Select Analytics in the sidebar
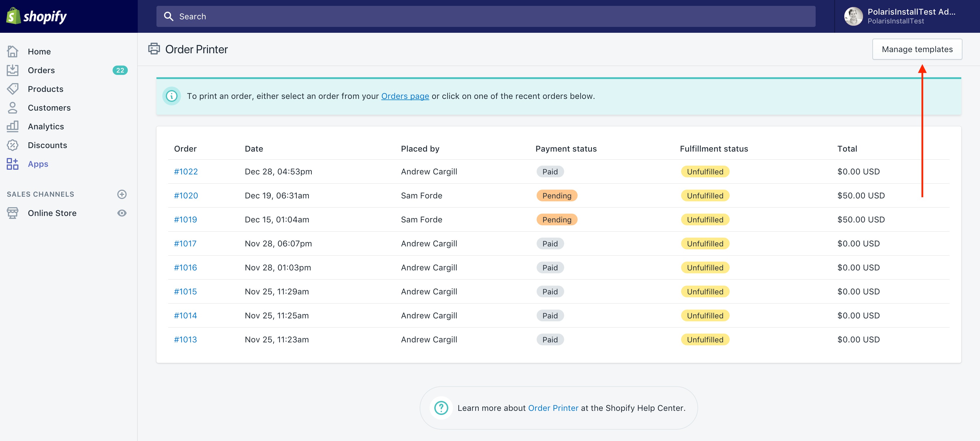Viewport: 980px width, 441px height. click(46, 126)
